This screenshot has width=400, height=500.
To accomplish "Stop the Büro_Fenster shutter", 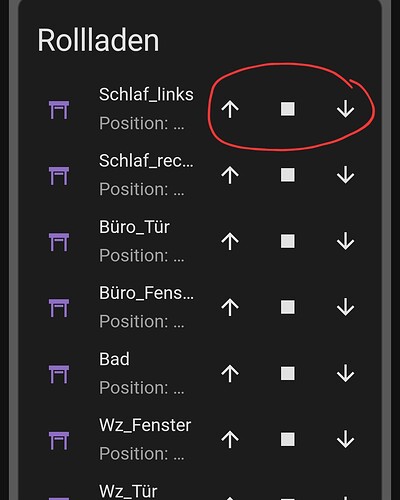I will coord(288,307).
